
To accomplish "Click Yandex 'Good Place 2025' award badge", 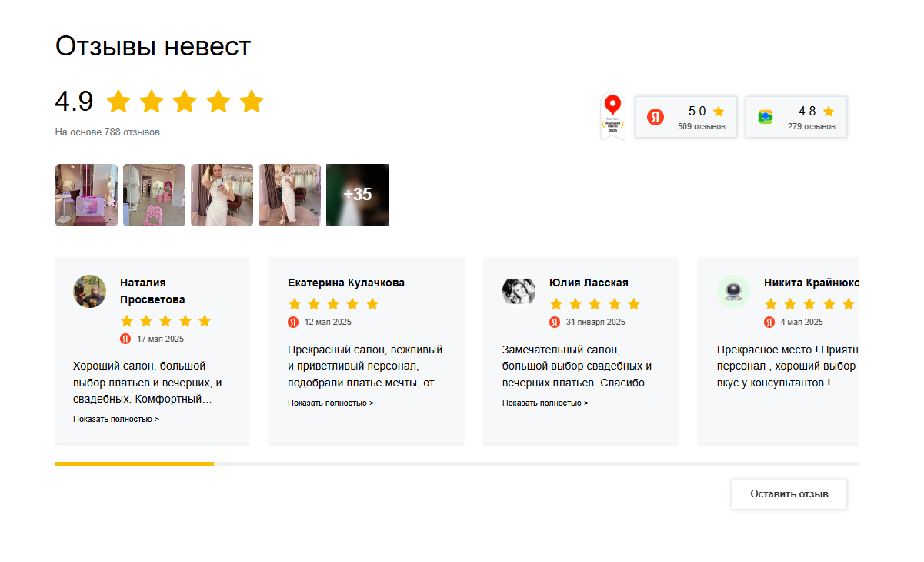I will point(612,117).
